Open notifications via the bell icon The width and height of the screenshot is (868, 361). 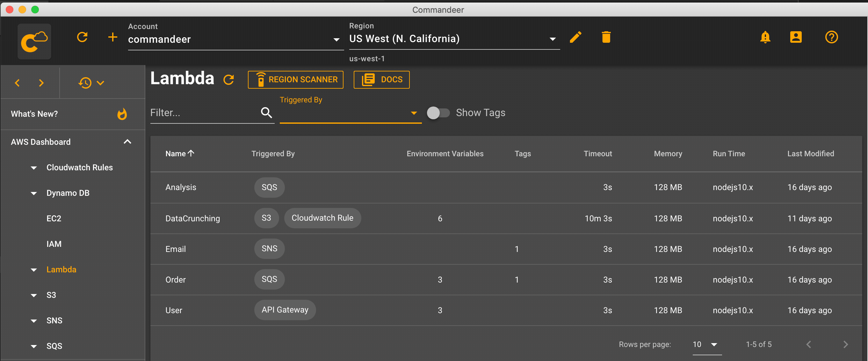pyautogui.click(x=765, y=37)
